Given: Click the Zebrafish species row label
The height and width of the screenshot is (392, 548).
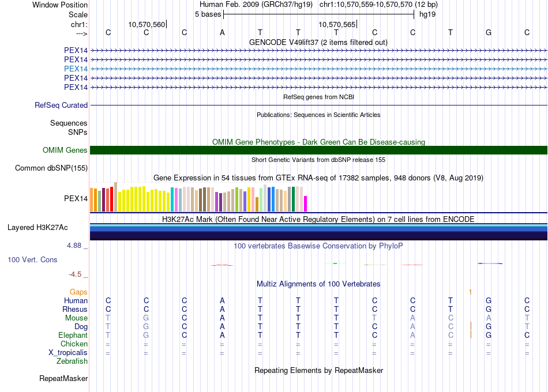Looking at the screenshot, I should [x=72, y=361].
